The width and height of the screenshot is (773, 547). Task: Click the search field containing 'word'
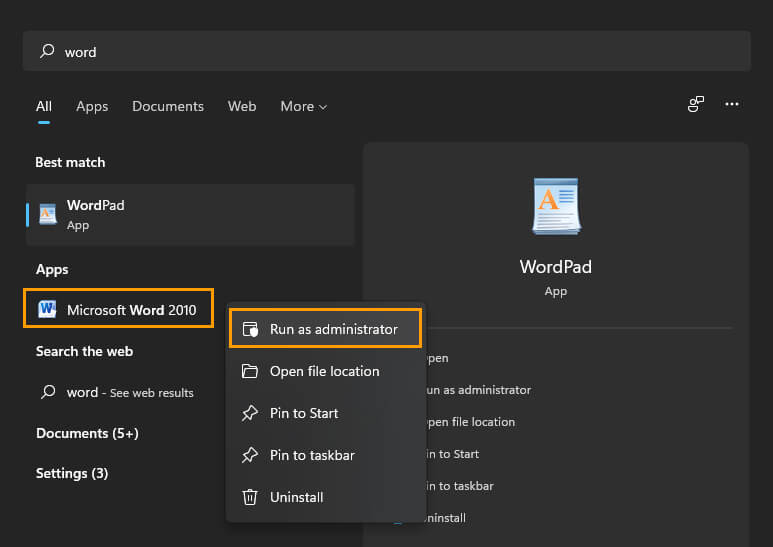[x=386, y=51]
